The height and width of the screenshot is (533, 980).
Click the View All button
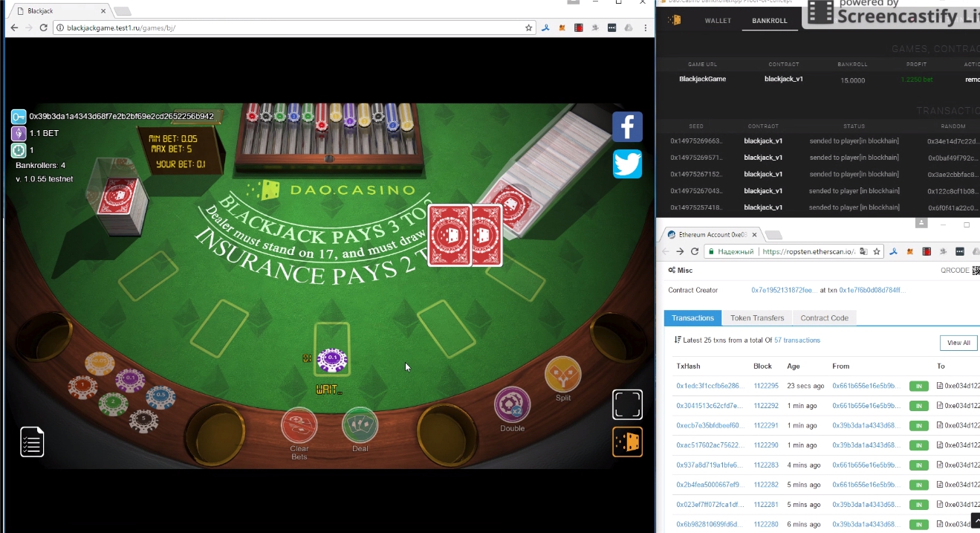click(958, 343)
